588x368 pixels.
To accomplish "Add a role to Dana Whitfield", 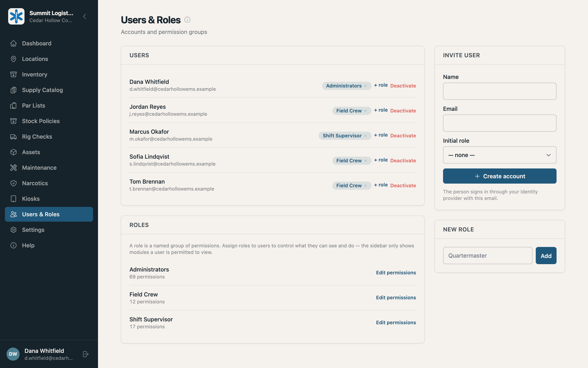I will coord(381,85).
